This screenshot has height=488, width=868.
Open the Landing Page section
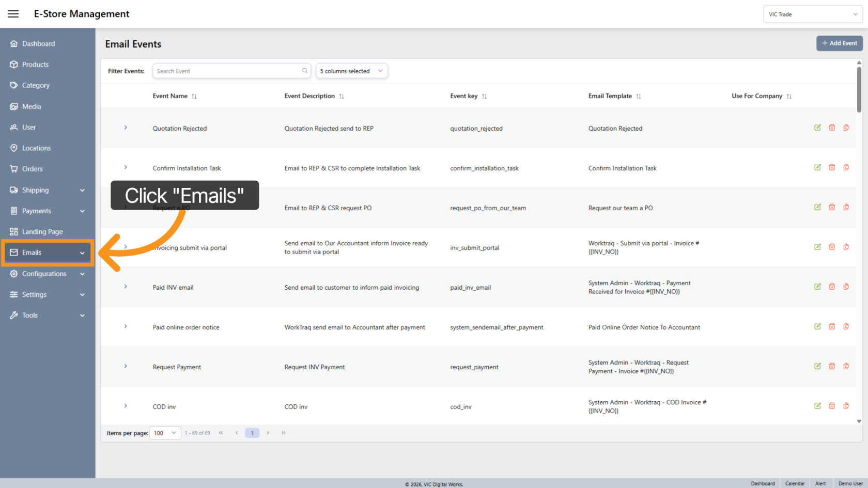pyautogui.click(x=42, y=231)
